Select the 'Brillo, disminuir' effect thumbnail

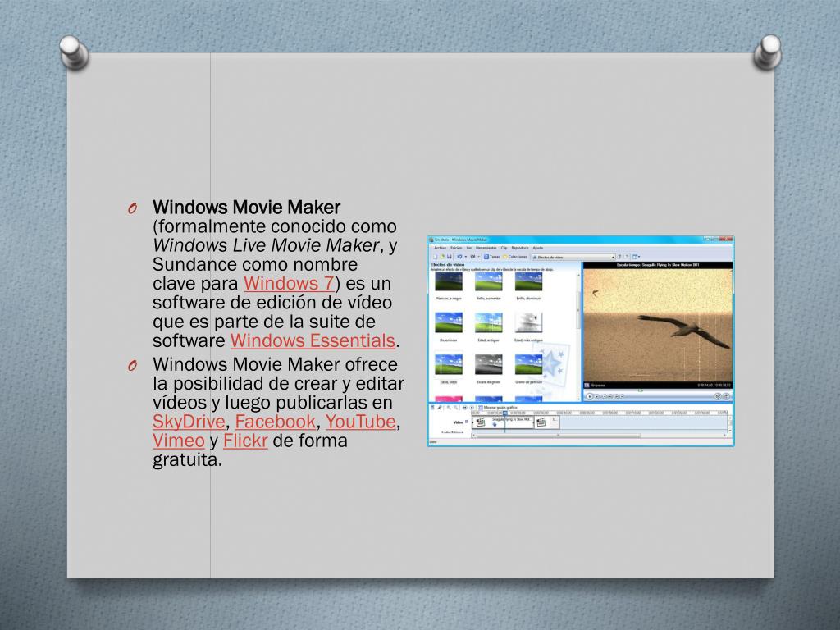pos(529,282)
